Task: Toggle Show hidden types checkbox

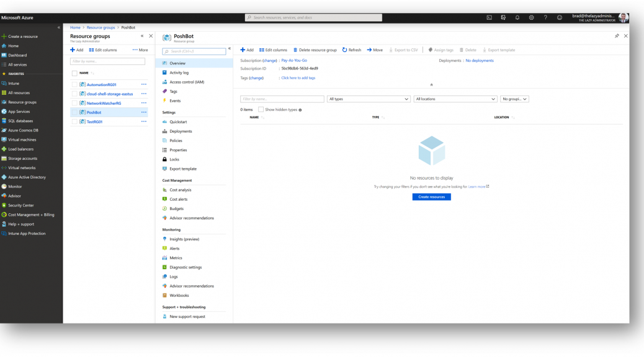Action: pos(261,110)
